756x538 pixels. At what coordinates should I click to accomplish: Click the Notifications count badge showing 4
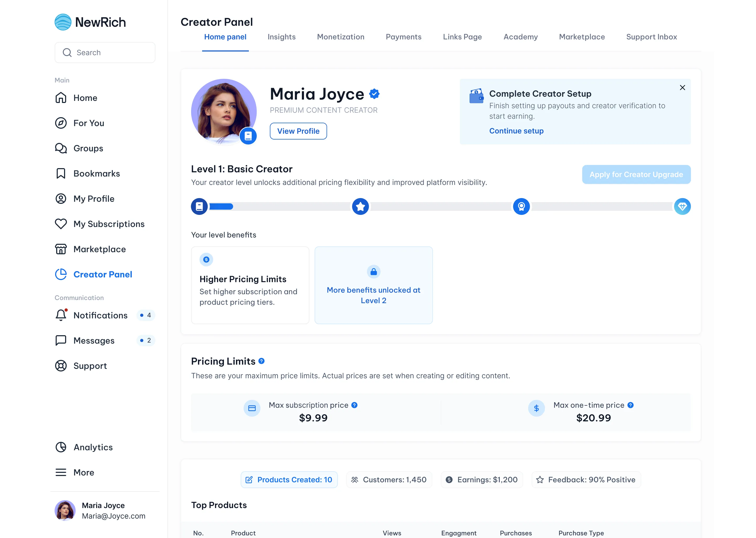pyautogui.click(x=146, y=315)
